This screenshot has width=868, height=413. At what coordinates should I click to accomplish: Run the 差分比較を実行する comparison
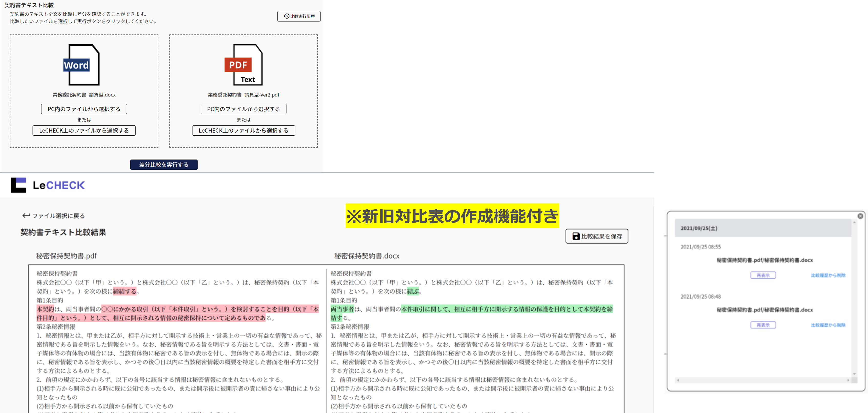pos(164,164)
